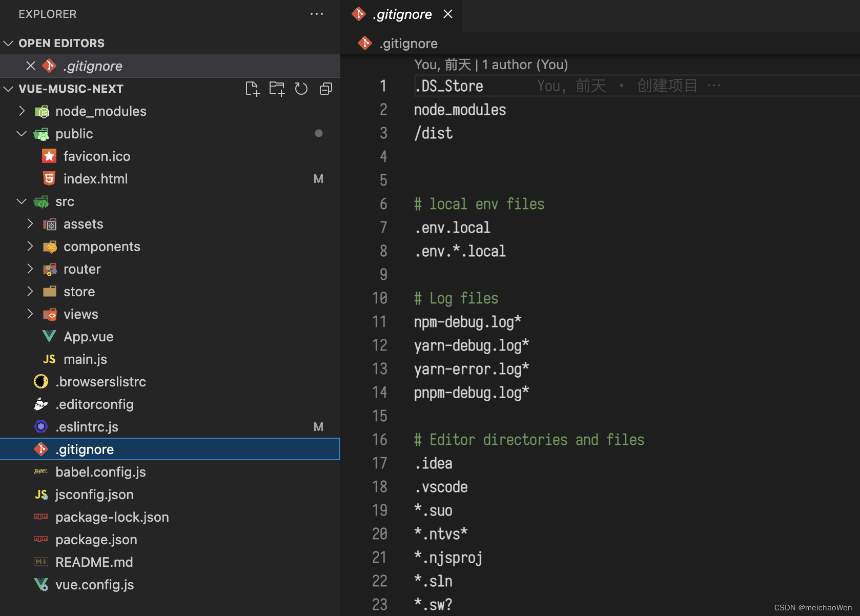Viewport: 860px width, 616px height.
Task: Click the '# local env files' comment
Action: 479,204
